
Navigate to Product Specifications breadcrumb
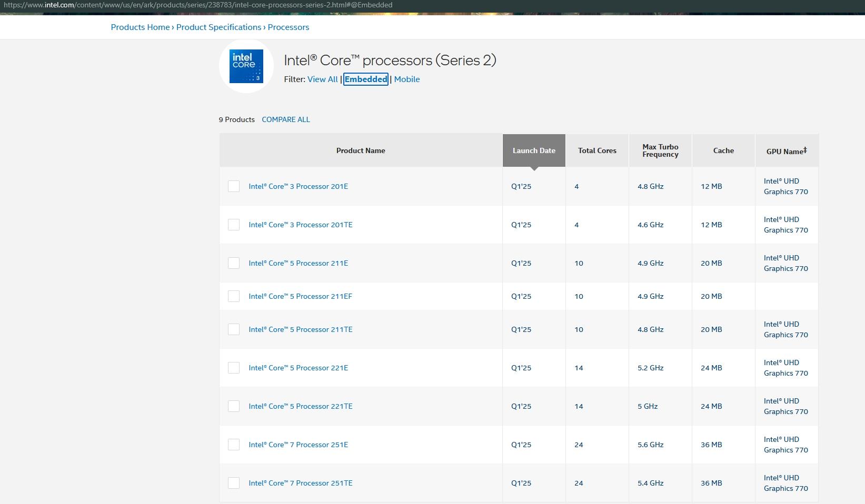[x=218, y=27]
